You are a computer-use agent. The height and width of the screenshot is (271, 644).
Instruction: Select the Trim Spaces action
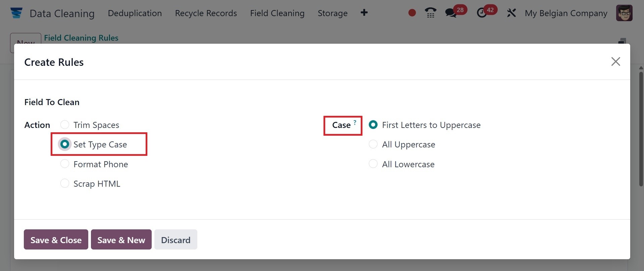(x=65, y=125)
